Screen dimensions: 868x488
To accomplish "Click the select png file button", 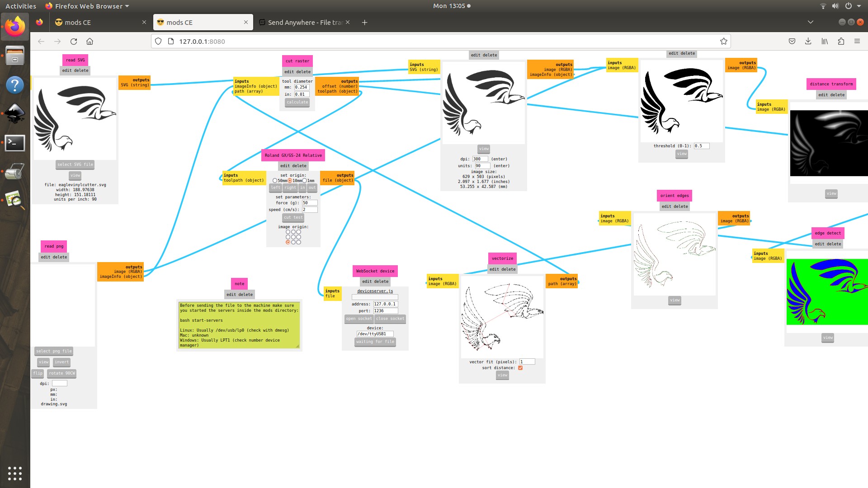I will click(54, 351).
